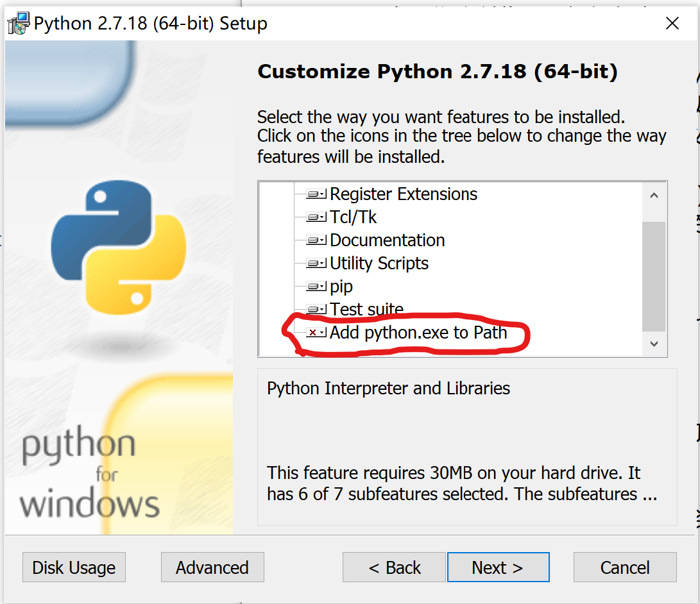The image size is (700, 604).
Task: Click the installer icon in the title bar
Action: click(x=19, y=24)
